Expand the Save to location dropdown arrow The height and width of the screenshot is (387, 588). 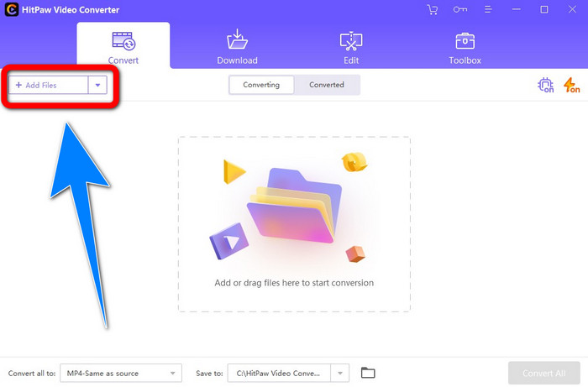340,373
